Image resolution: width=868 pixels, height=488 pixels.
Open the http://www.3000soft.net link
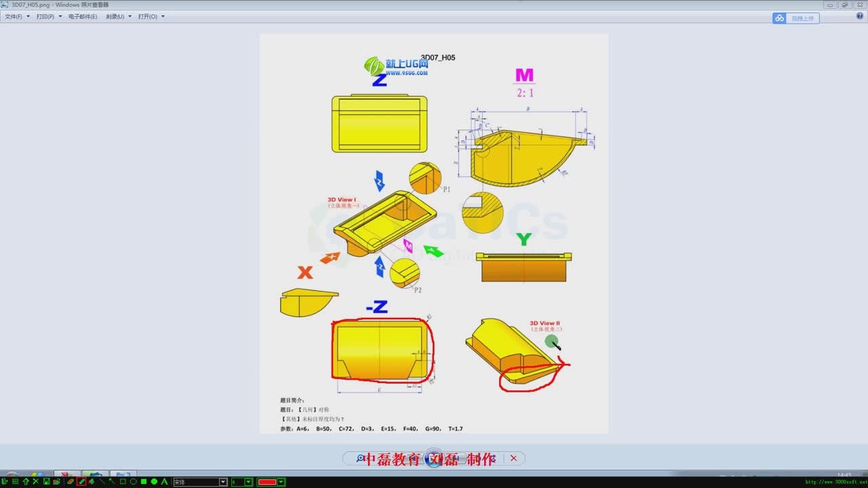(x=835, y=482)
